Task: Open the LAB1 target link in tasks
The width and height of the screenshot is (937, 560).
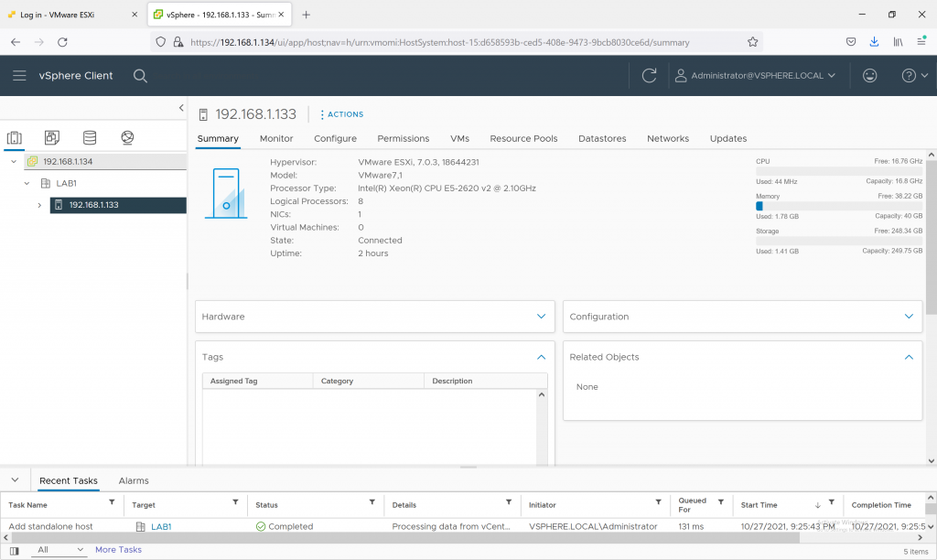Action: 161,526
